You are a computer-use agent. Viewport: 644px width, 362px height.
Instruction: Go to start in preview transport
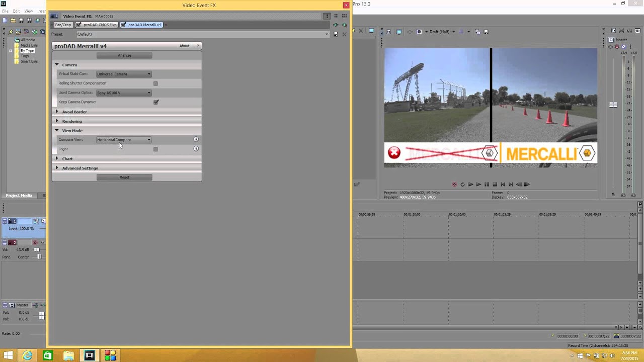503,185
